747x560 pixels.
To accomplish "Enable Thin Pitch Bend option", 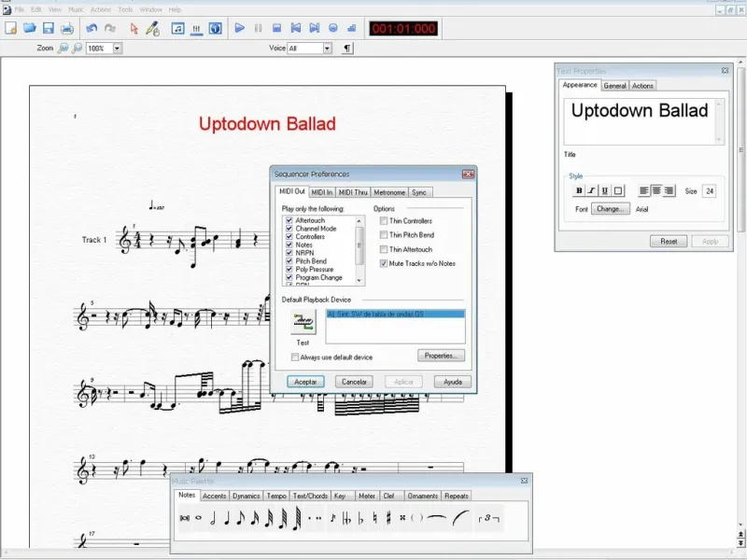I will click(x=384, y=235).
